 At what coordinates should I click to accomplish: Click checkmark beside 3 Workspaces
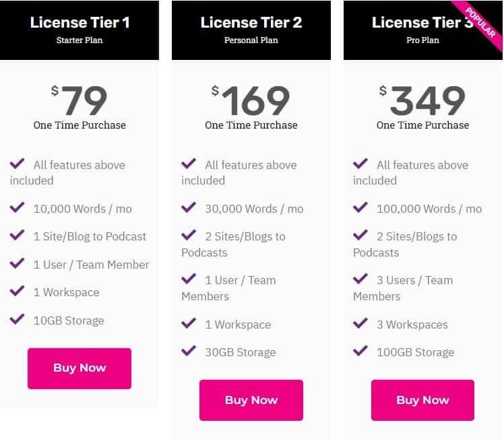[360, 324]
